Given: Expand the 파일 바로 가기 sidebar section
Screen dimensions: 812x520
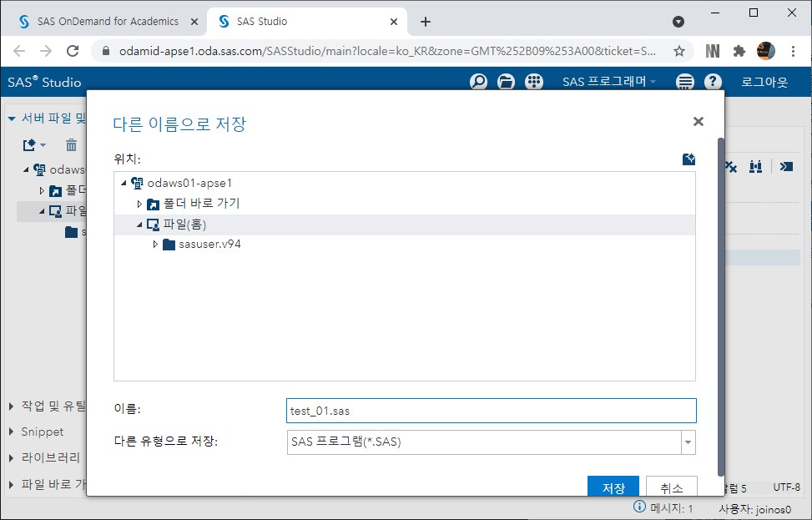Looking at the screenshot, I should 11,485.
